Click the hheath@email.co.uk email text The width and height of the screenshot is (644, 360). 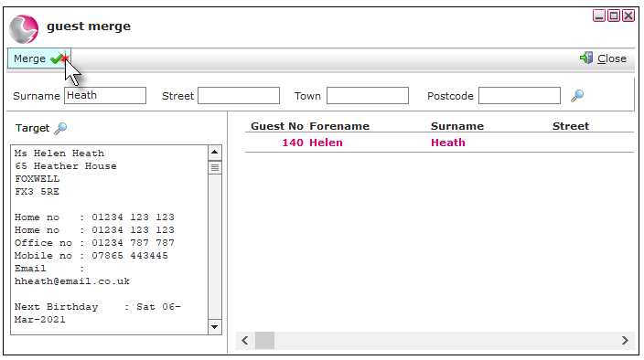(x=72, y=281)
